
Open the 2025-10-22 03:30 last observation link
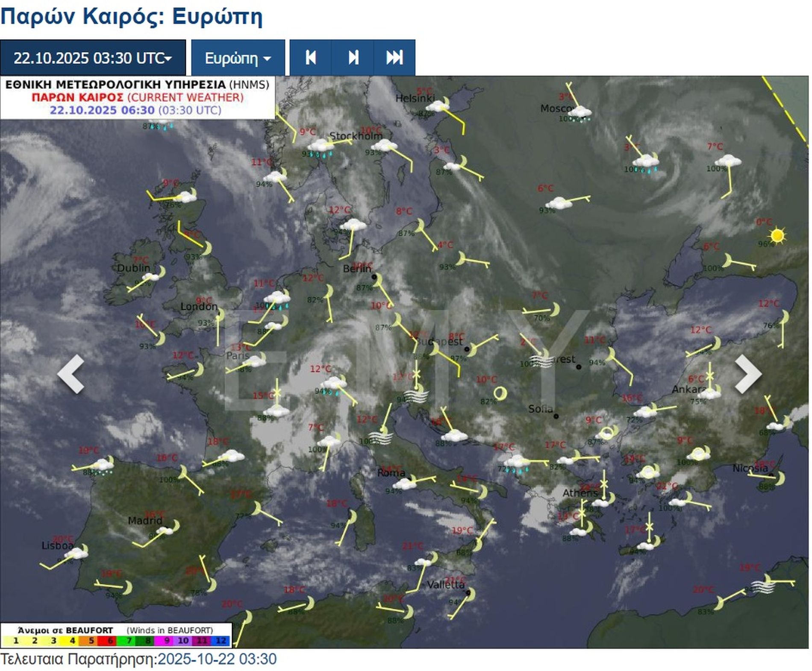[x=217, y=659]
